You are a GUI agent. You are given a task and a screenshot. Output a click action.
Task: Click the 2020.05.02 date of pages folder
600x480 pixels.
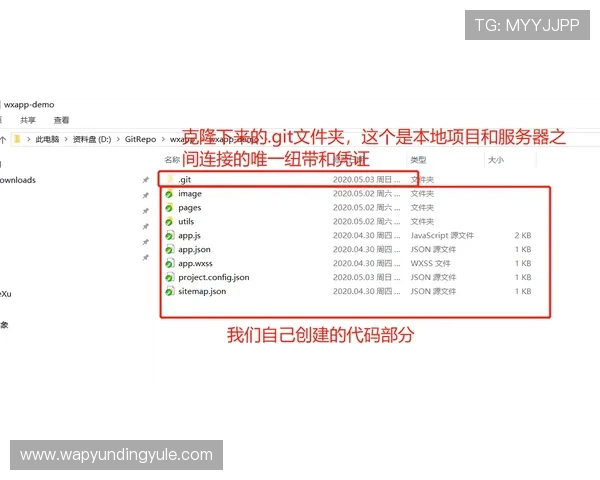point(367,207)
